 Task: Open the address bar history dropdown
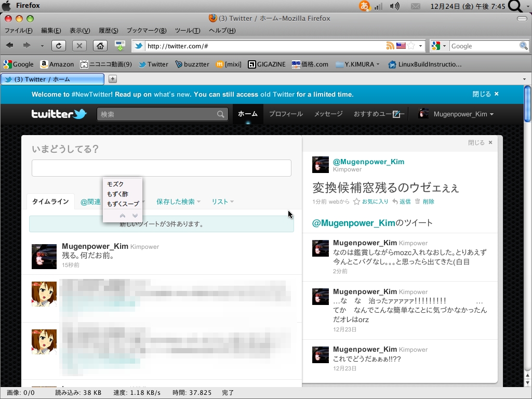coord(421,46)
